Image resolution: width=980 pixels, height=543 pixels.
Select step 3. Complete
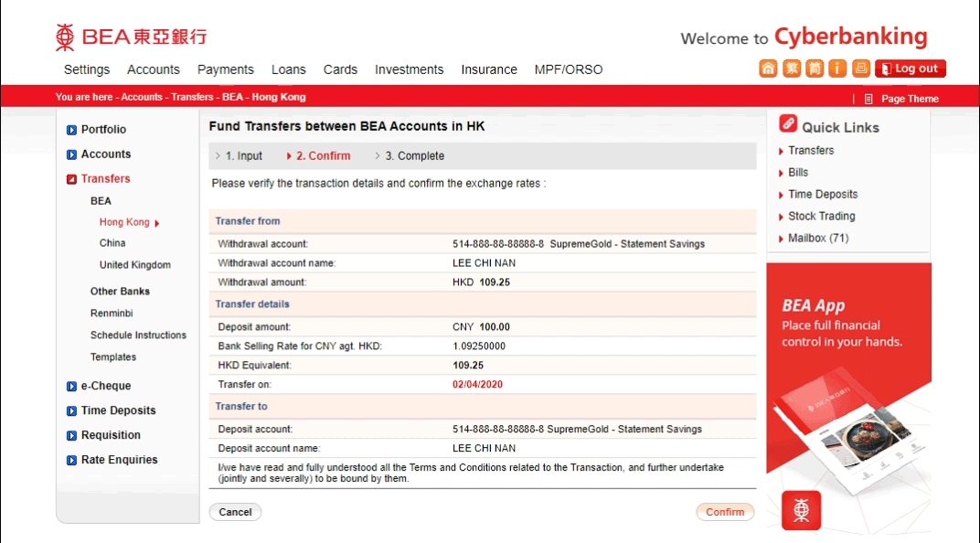(x=414, y=155)
